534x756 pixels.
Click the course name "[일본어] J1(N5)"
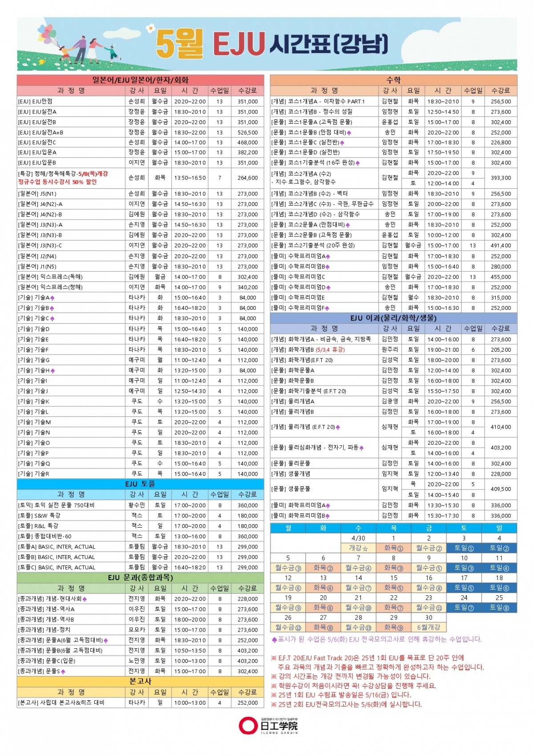tap(37, 266)
